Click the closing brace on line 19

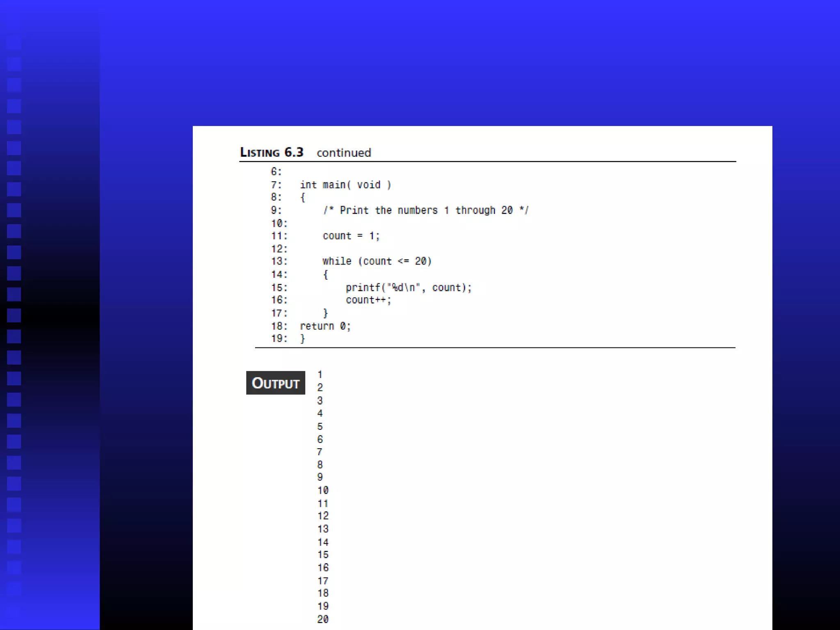coord(303,339)
